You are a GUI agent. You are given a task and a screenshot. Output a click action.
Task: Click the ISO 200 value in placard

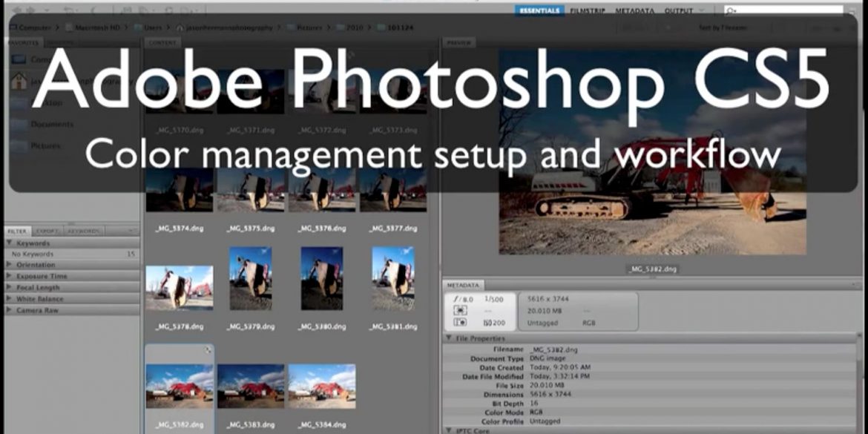click(x=494, y=322)
